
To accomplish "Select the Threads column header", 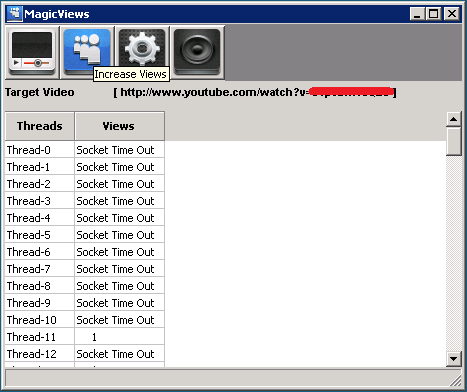I will (40, 126).
